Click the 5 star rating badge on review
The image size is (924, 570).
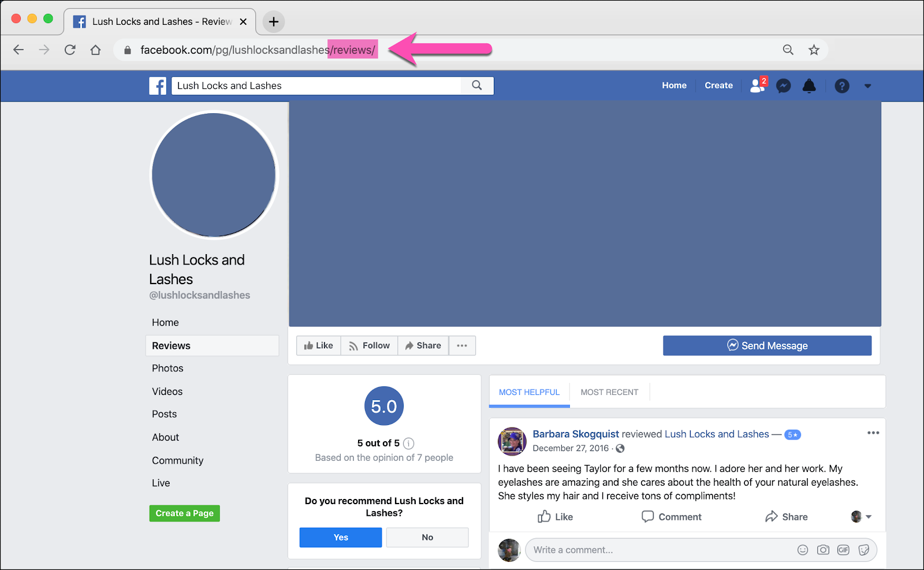coord(792,435)
